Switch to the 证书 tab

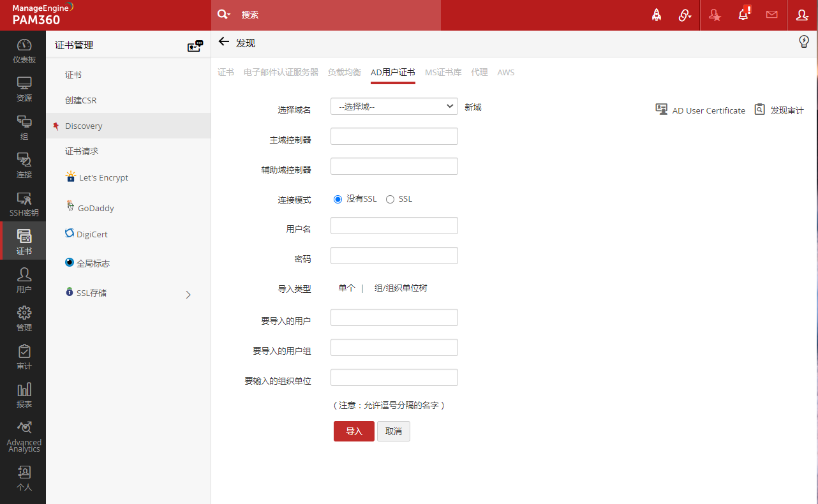pyautogui.click(x=226, y=73)
